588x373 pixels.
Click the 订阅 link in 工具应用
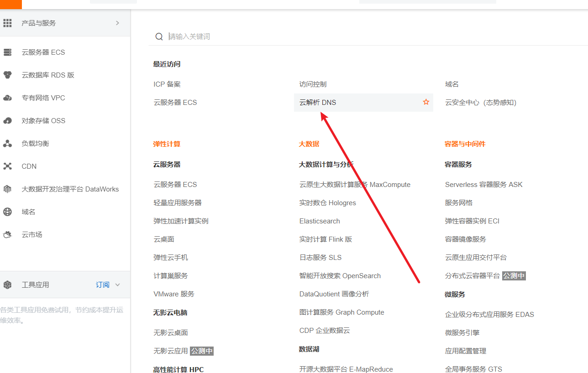pos(103,285)
